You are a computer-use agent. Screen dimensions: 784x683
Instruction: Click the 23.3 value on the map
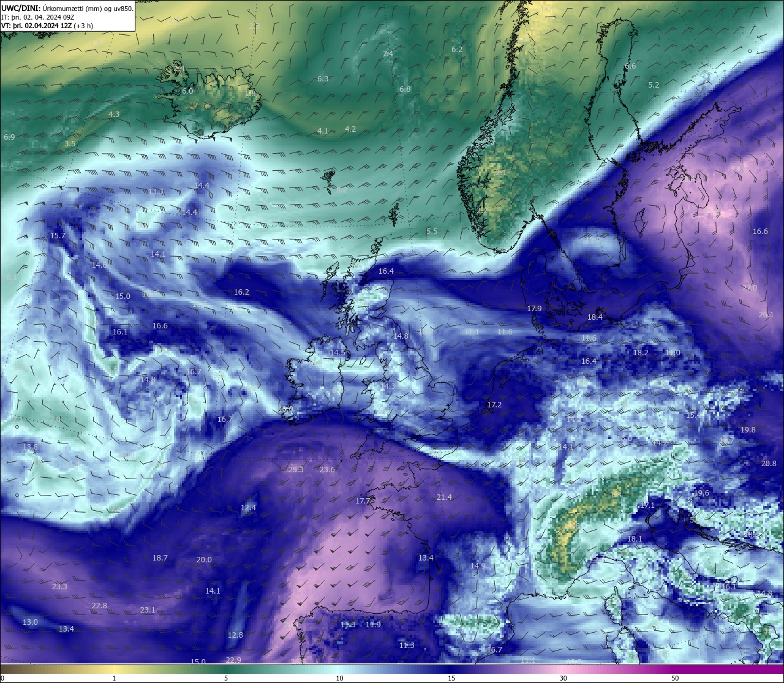click(x=59, y=586)
